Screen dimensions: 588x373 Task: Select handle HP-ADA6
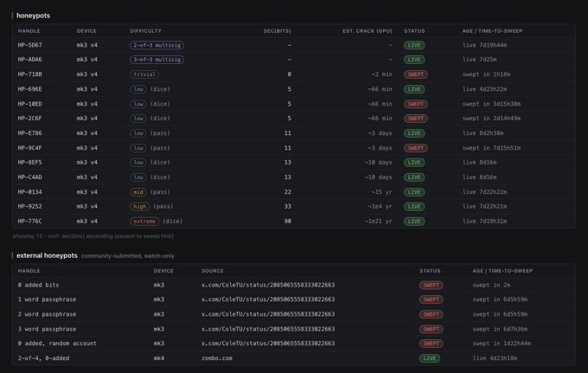point(30,60)
